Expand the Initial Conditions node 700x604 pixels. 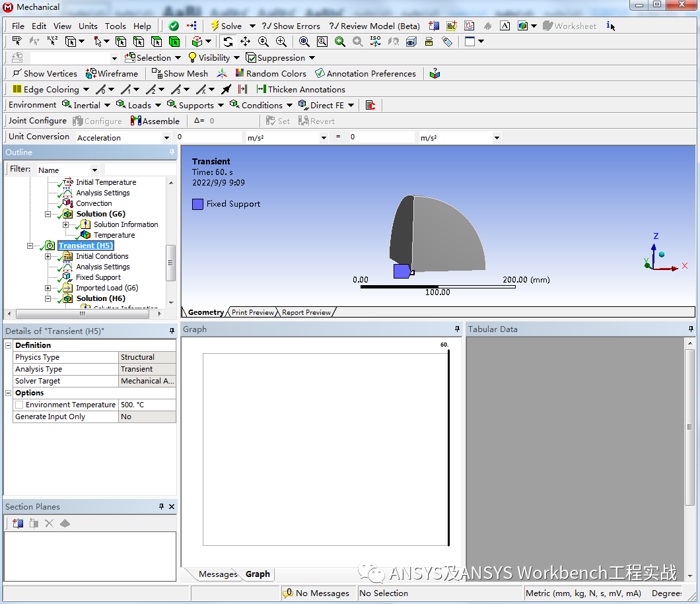[x=48, y=257]
